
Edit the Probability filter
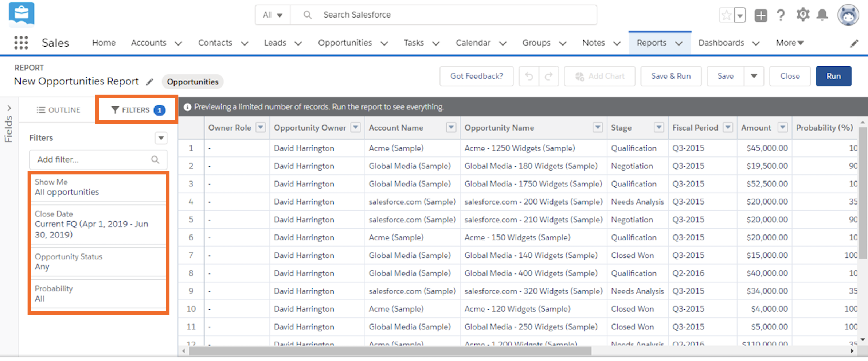tap(98, 294)
